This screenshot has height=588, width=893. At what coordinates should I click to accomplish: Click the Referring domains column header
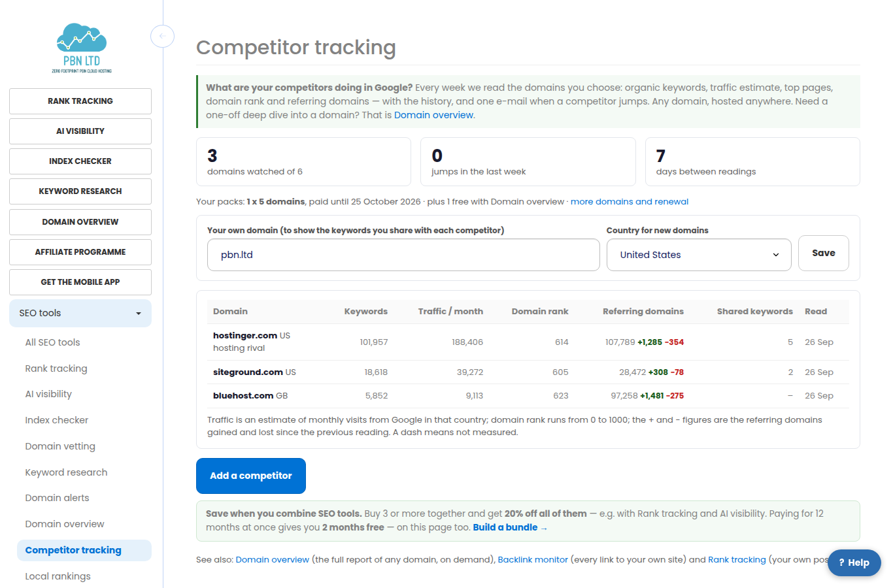(x=643, y=312)
